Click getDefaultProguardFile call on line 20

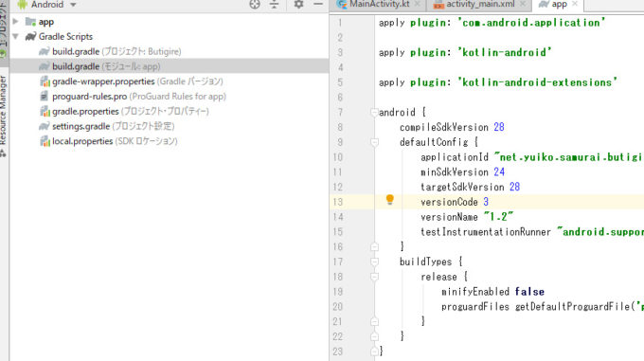point(572,306)
